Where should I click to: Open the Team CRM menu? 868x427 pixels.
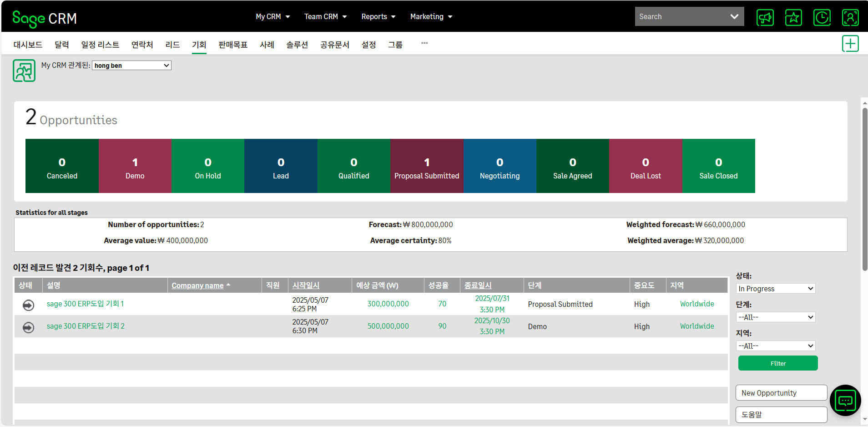click(325, 17)
